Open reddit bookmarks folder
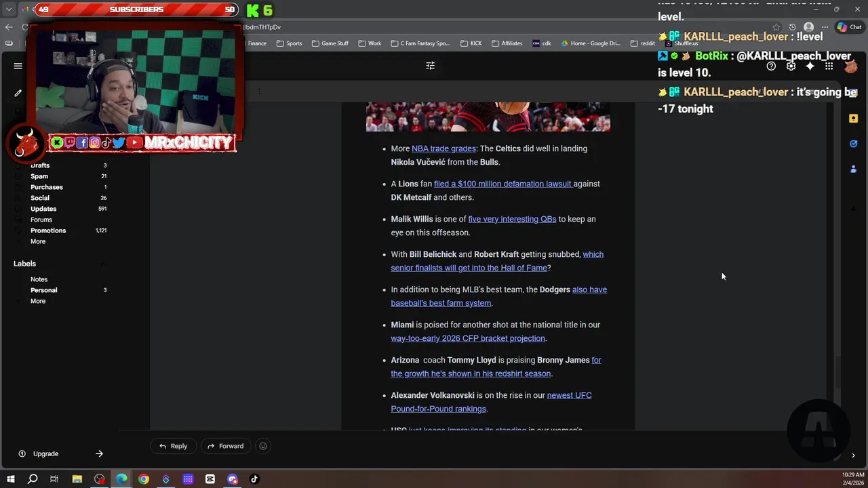 [x=642, y=43]
